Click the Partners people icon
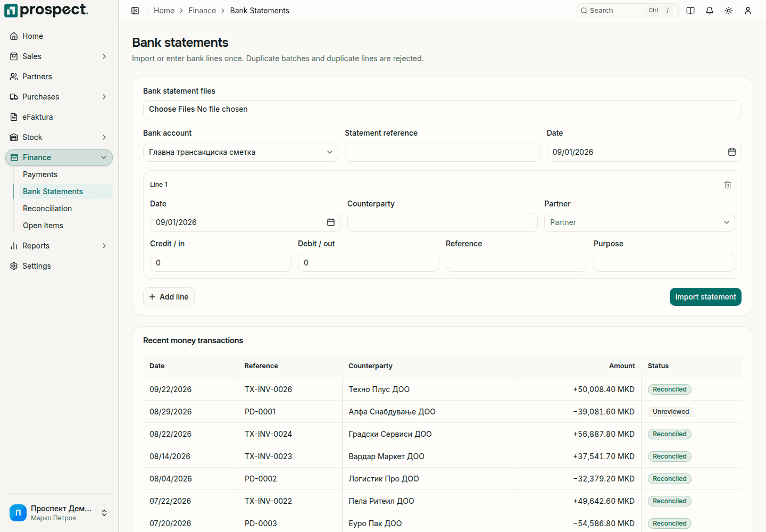The width and height of the screenshot is (766, 532). (x=14, y=77)
